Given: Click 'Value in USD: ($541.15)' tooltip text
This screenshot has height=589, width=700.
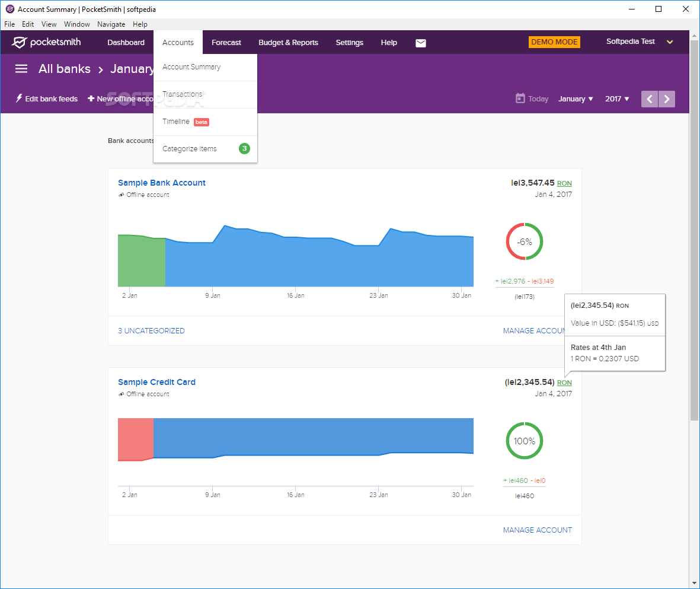Looking at the screenshot, I should click(x=614, y=323).
